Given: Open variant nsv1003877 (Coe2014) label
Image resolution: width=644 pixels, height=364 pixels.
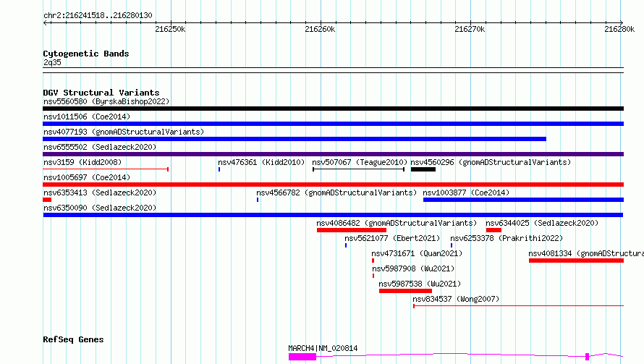Looking at the screenshot, I should (x=466, y=192).
